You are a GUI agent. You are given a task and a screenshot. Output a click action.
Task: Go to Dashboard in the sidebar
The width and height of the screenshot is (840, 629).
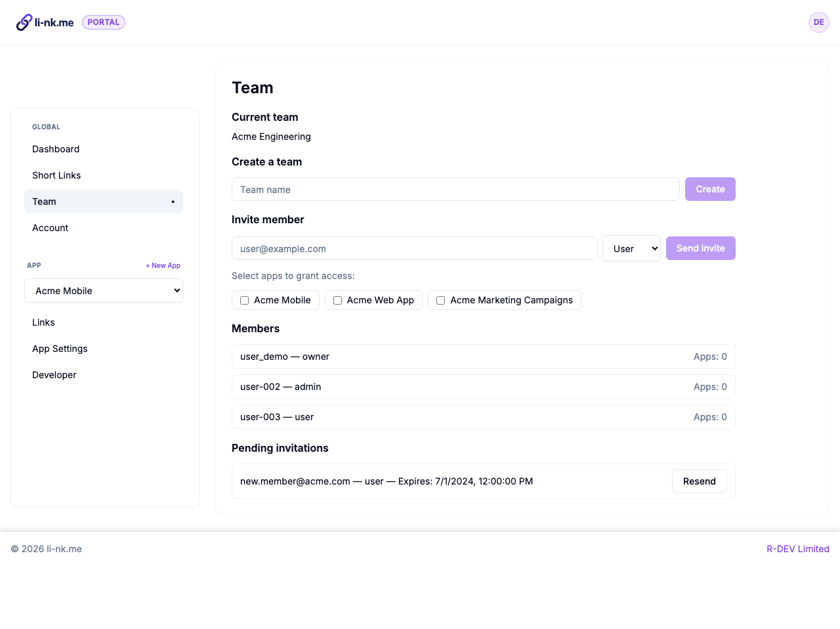pyautogui.click(x=56, y=149)
